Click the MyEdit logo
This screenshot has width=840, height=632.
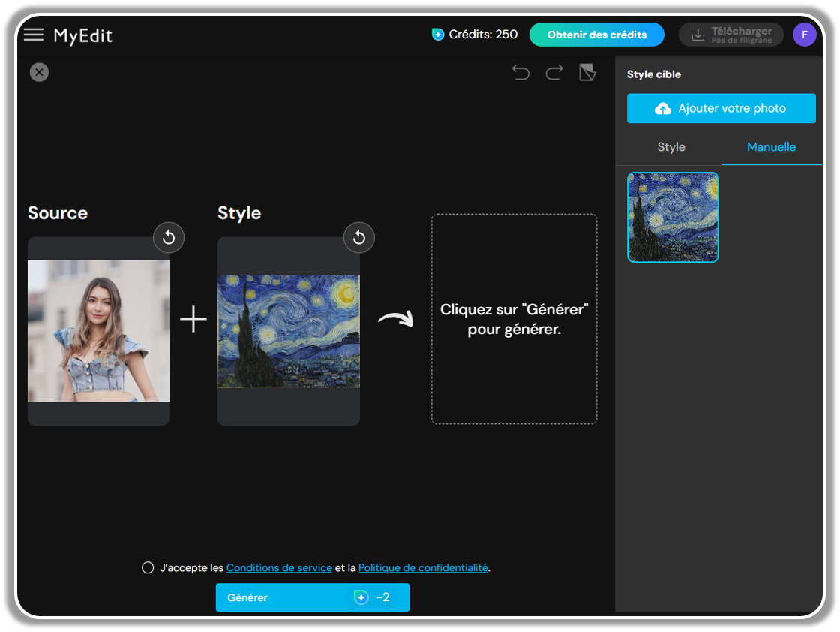point(83,36)
